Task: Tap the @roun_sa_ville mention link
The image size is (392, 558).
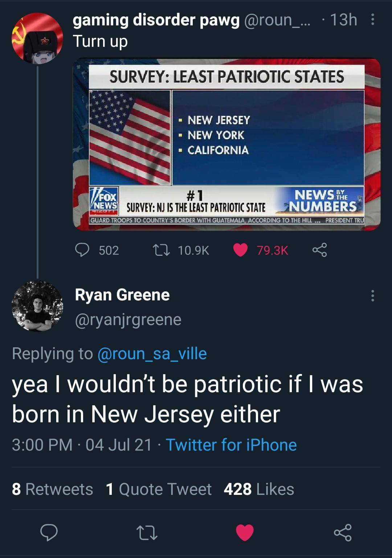Action: (152, 353)
